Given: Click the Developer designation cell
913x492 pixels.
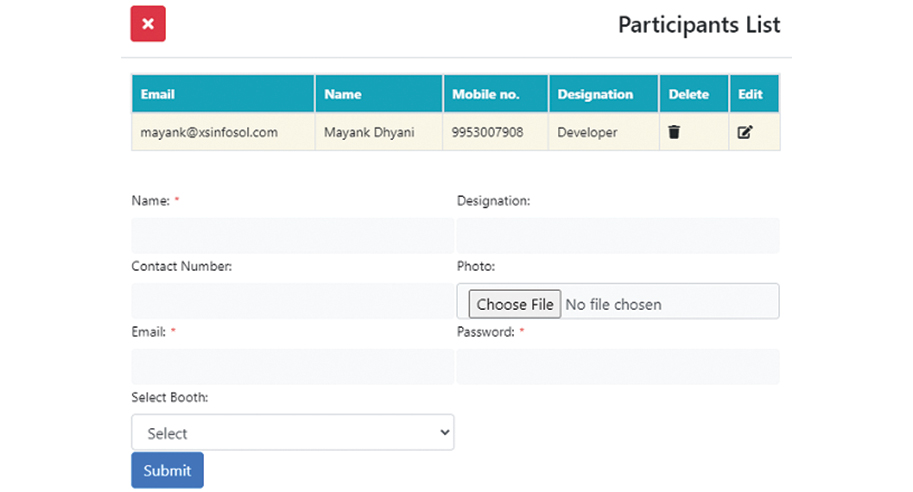Looking at the screenshot, I should coord(587,132).
